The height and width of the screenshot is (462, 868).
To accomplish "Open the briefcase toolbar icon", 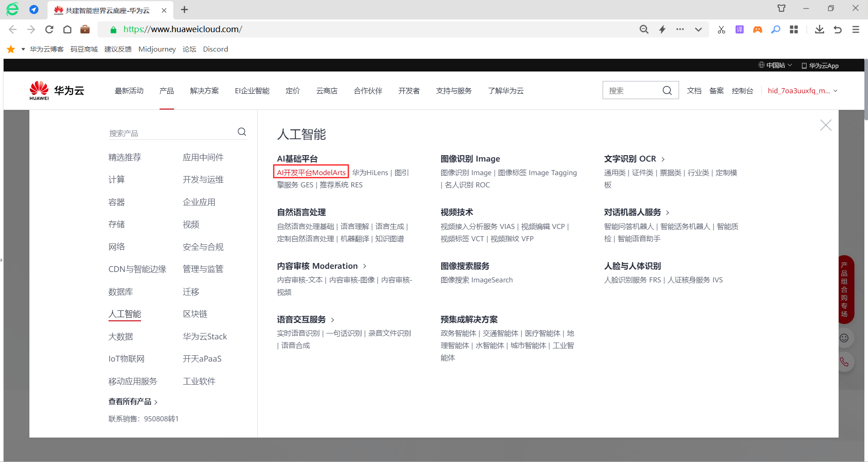I will 85,29.
